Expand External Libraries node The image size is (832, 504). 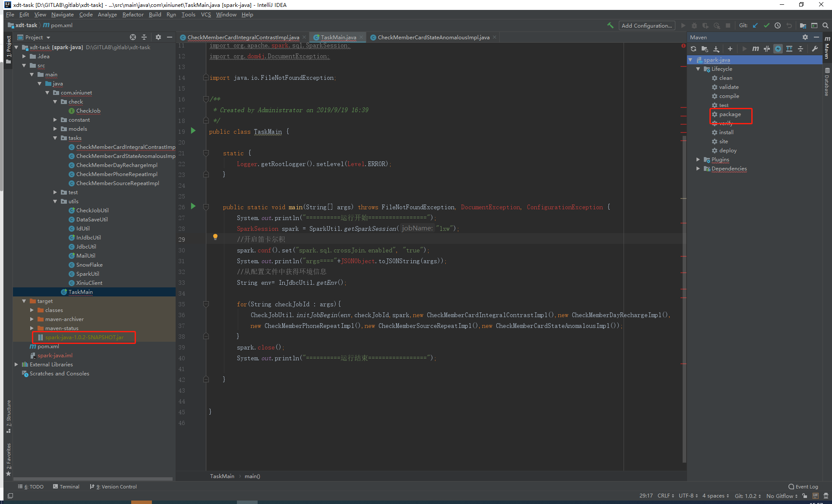(x=16, y=365)
